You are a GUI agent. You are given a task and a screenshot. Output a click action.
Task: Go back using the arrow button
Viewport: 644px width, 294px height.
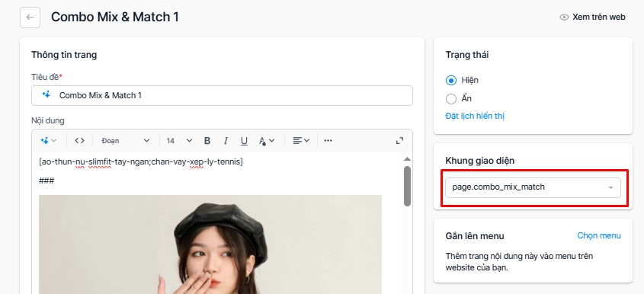30,18
